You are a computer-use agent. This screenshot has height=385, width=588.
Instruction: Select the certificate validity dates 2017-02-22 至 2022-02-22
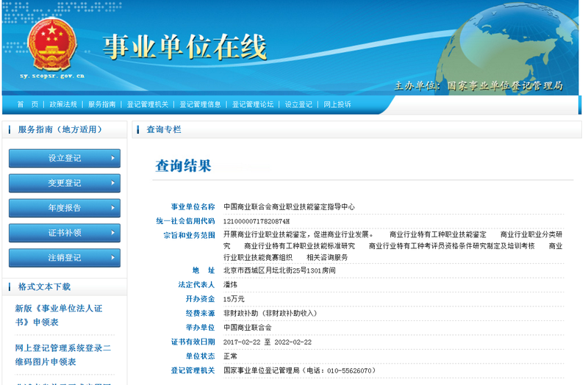267,342
